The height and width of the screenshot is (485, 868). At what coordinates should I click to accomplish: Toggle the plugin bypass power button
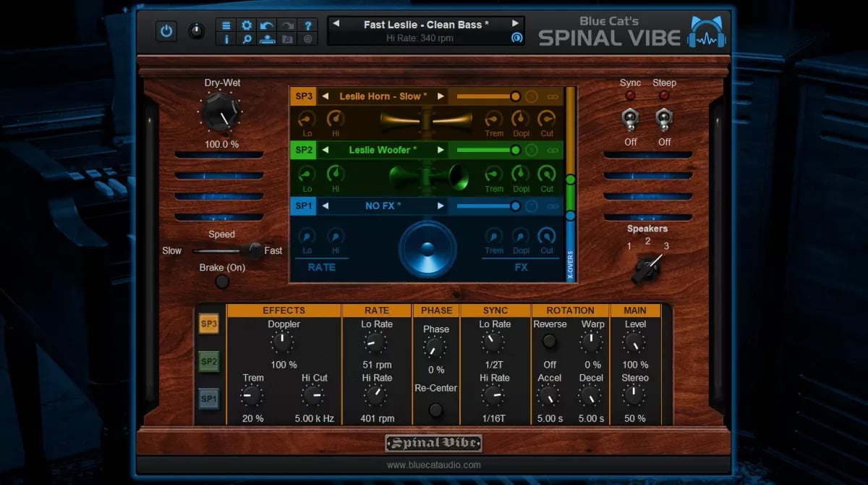(166, 31)
